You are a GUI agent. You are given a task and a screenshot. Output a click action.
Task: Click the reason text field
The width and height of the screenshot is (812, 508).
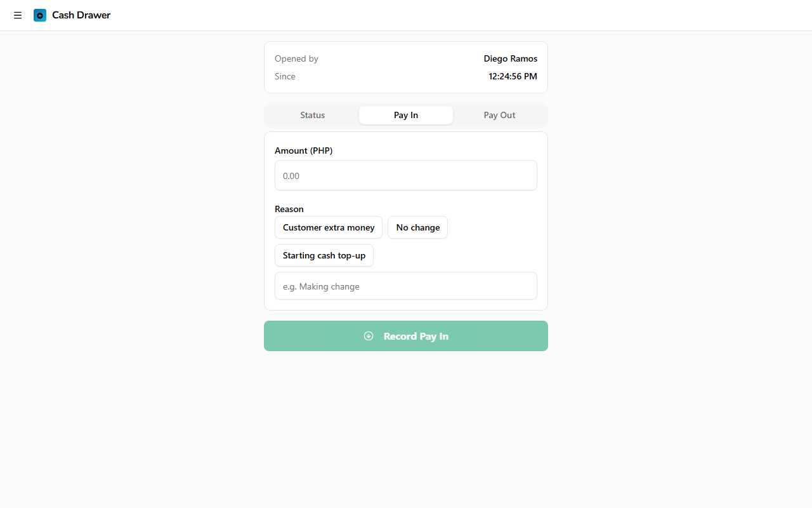406,286
